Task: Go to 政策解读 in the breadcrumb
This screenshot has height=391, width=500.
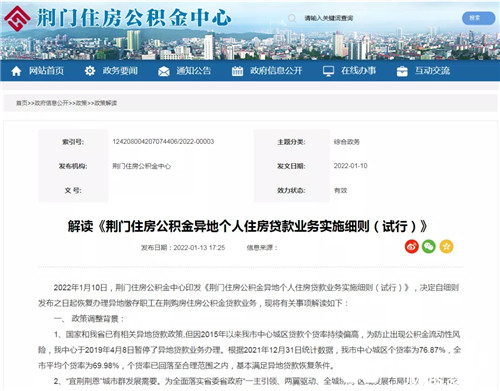Action: click(x=106, y=103)
